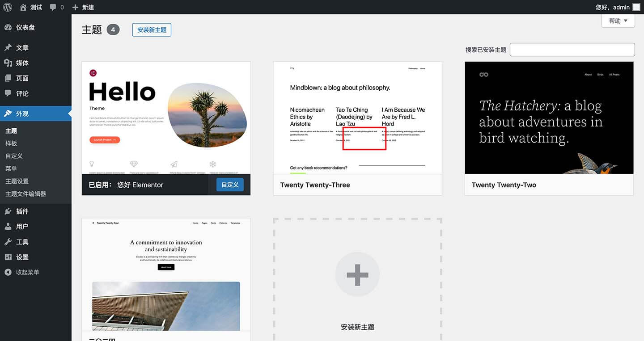Image resolution: width=644 pixels, height=341 pixels.
Task: Click the 媒体 media icon
Action: point(8,63)
